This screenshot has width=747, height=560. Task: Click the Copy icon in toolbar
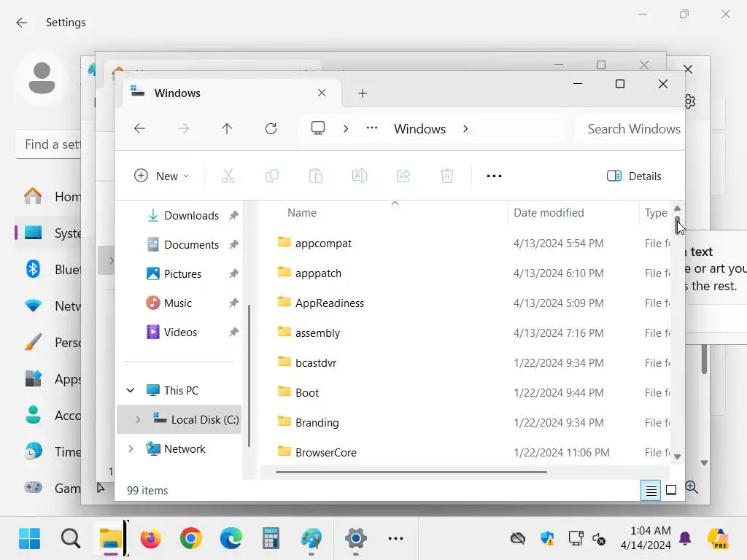point(272,176)
